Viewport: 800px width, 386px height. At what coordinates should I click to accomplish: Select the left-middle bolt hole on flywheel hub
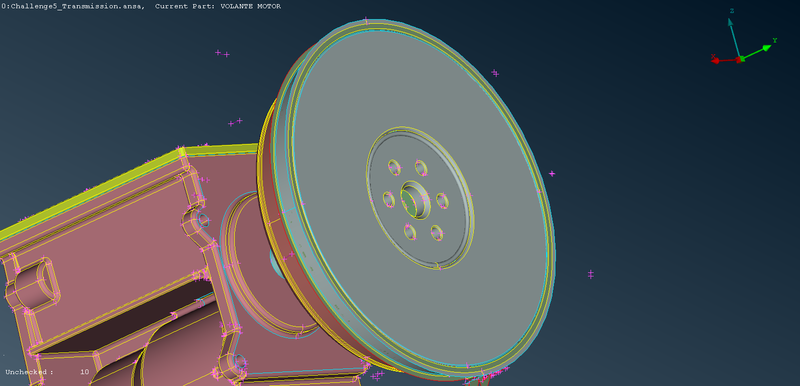[x=389, y=199]
